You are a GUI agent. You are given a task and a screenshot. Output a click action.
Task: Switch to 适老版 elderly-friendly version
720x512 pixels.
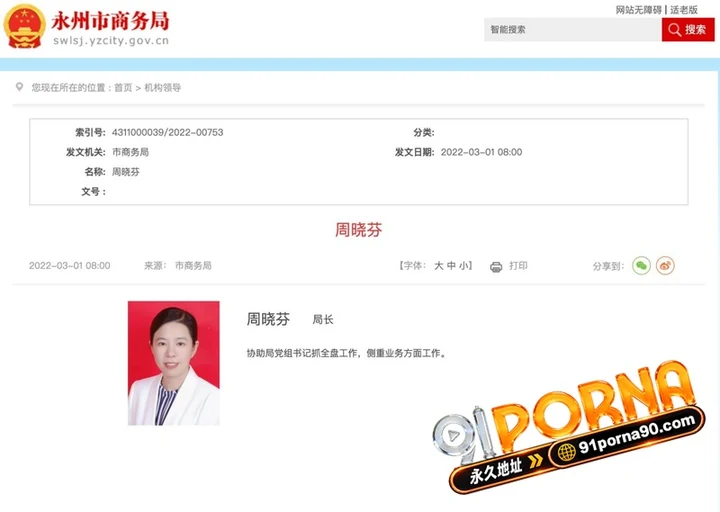(684, 10)
